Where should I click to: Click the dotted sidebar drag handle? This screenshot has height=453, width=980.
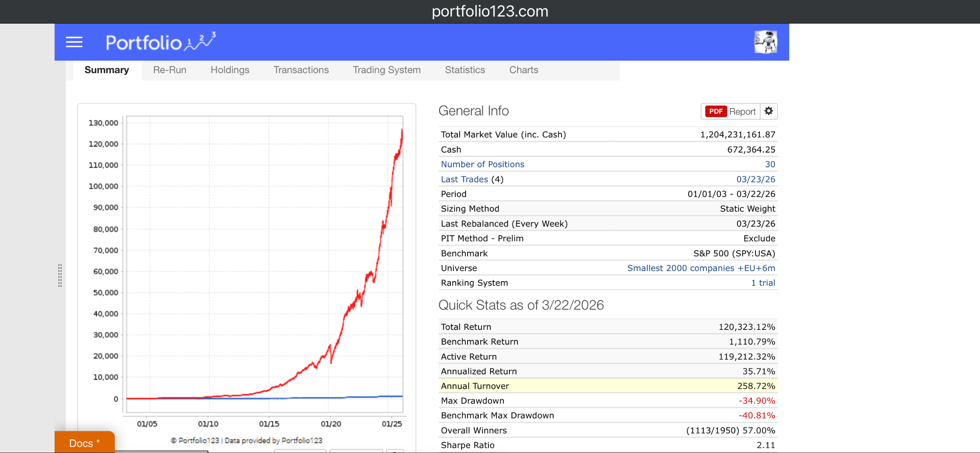[60, 275]
